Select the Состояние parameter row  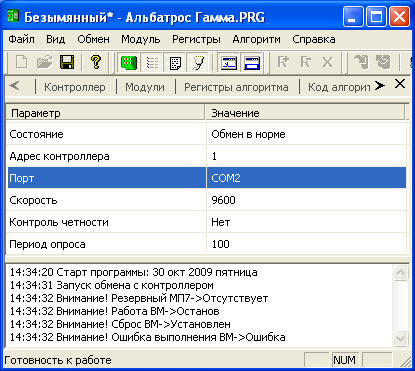(x=206, y=134)
